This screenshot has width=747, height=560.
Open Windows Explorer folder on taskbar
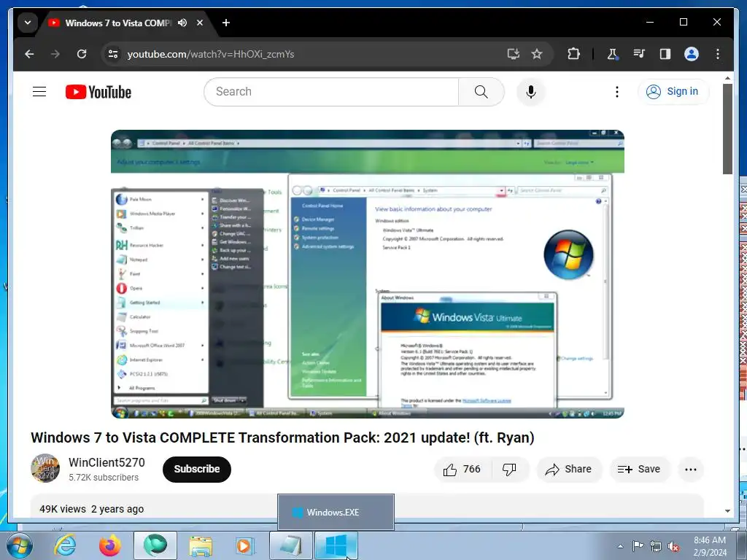201,545
